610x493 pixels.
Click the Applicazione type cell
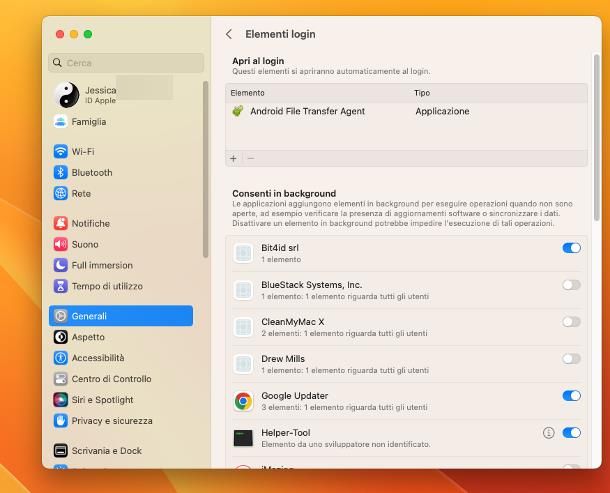(442, 111)
